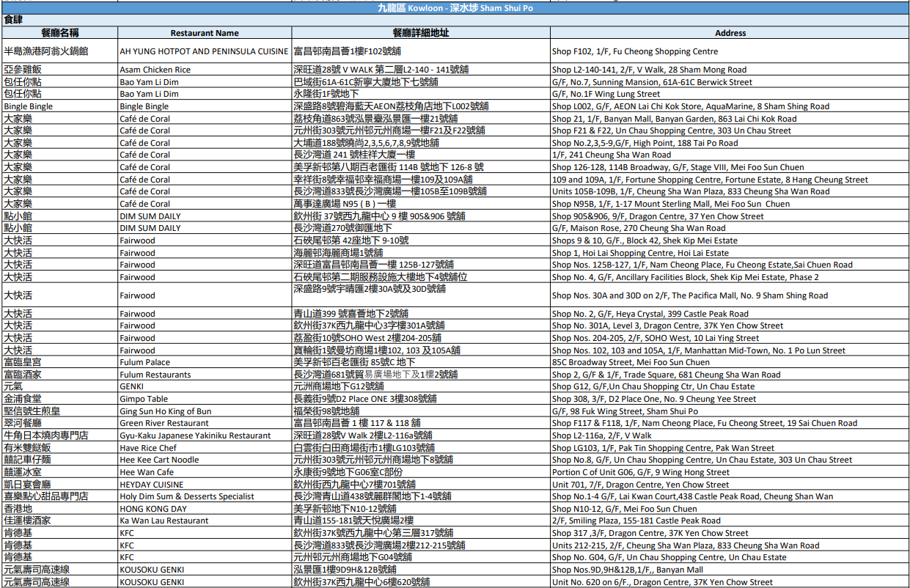910x588 pixels.
Task: Click the Ging Sun Ho King of Bun cell
Action: 205,411
